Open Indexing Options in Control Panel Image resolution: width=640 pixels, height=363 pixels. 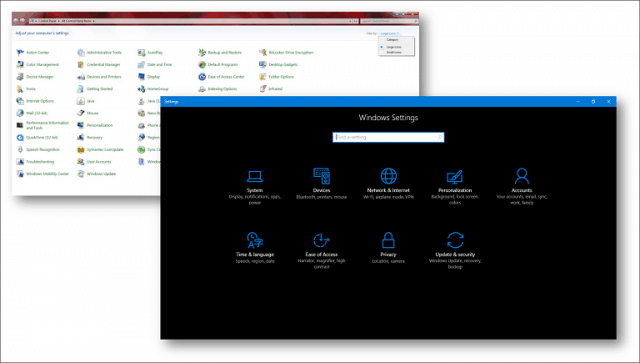pyautogui.click(x=218, y=89)
